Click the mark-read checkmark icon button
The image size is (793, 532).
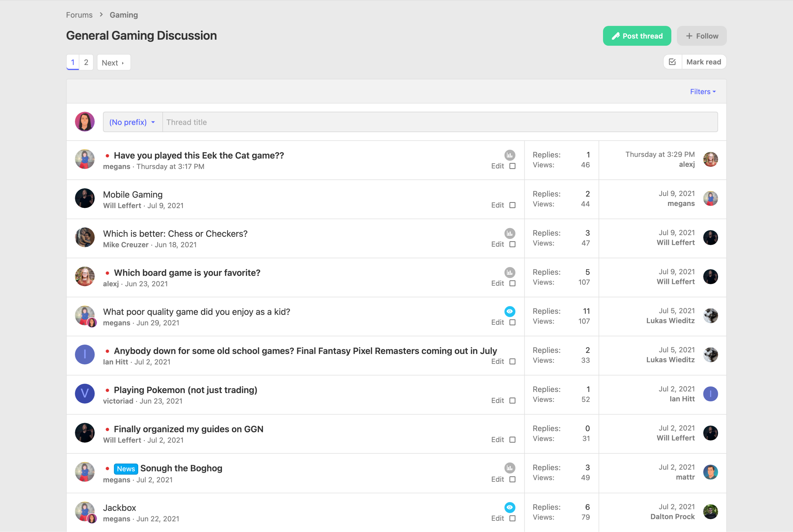pyautogui.click(x=672, y=62)
